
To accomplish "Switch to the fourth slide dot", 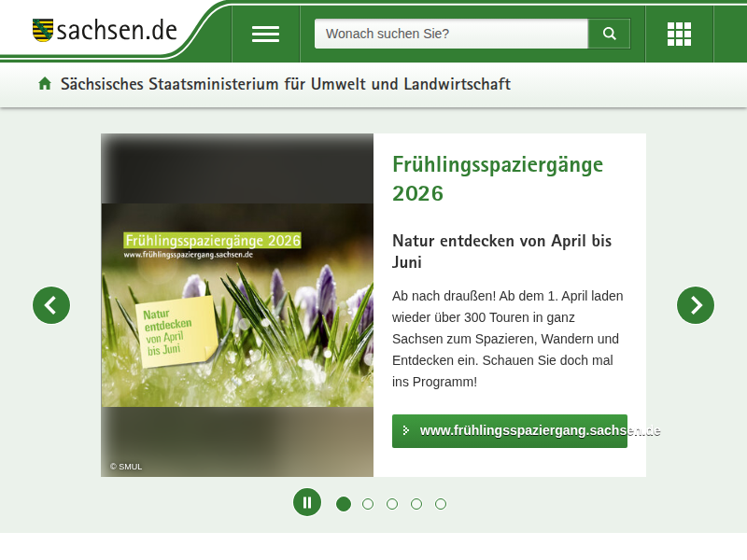I will [x=416, y=504].
